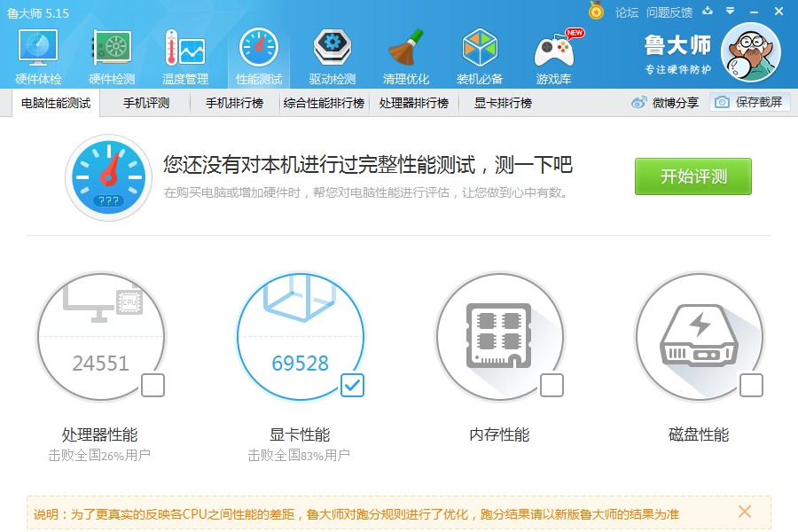Screen dimensions: 798x532
Task: Switch to 手机排行榜 tab
Action: tap(234, 104)
